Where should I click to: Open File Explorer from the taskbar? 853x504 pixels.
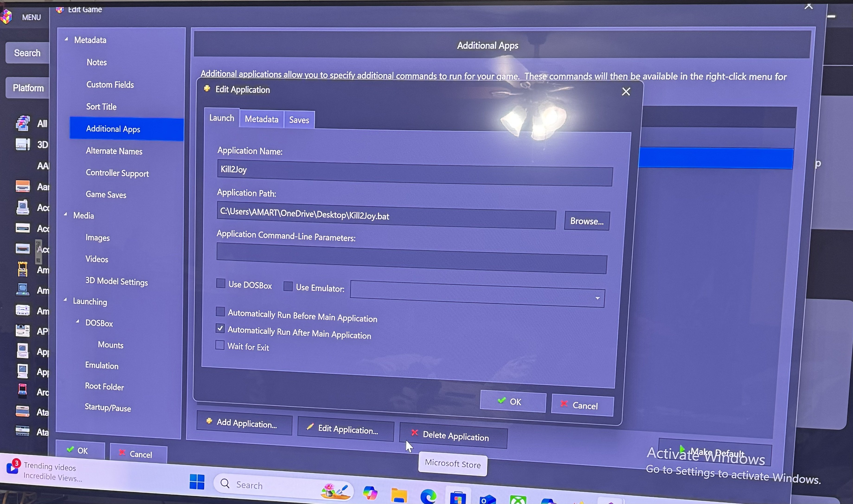[x=399, y=495]
